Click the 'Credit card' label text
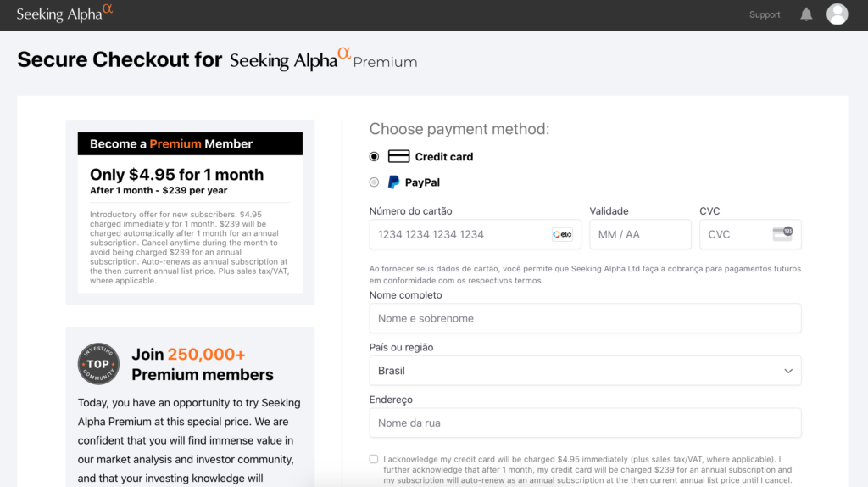 click(444, 157)
